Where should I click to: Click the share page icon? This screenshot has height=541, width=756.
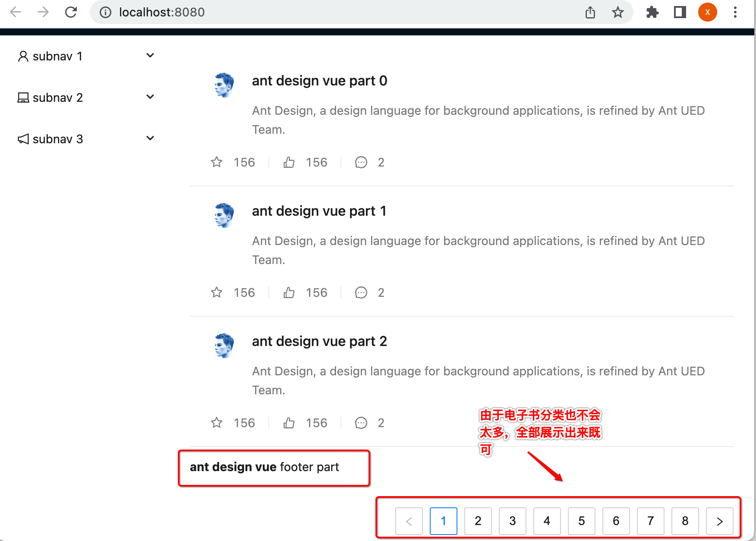point(590,13)
